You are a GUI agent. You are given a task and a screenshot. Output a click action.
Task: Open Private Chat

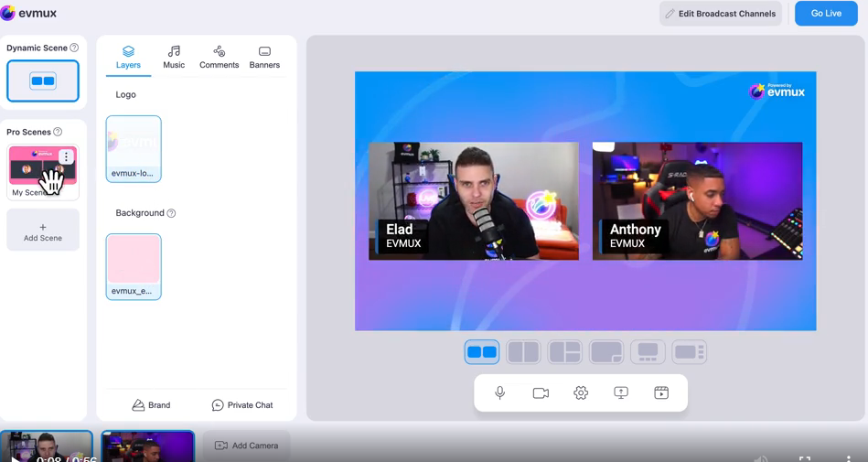(242, 405)
